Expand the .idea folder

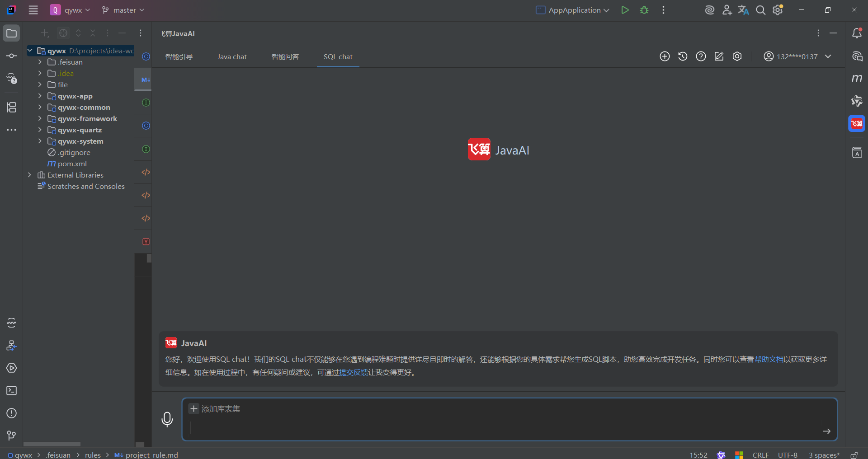point(40,73)
